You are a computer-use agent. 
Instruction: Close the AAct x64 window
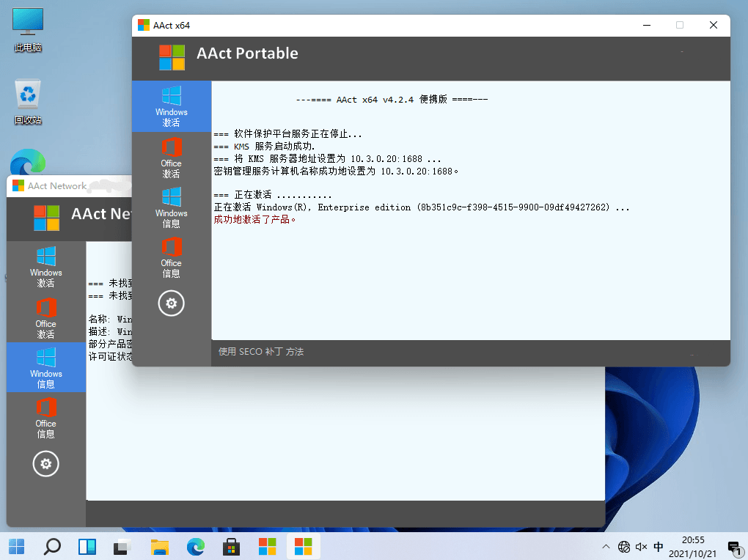[714, 25]
